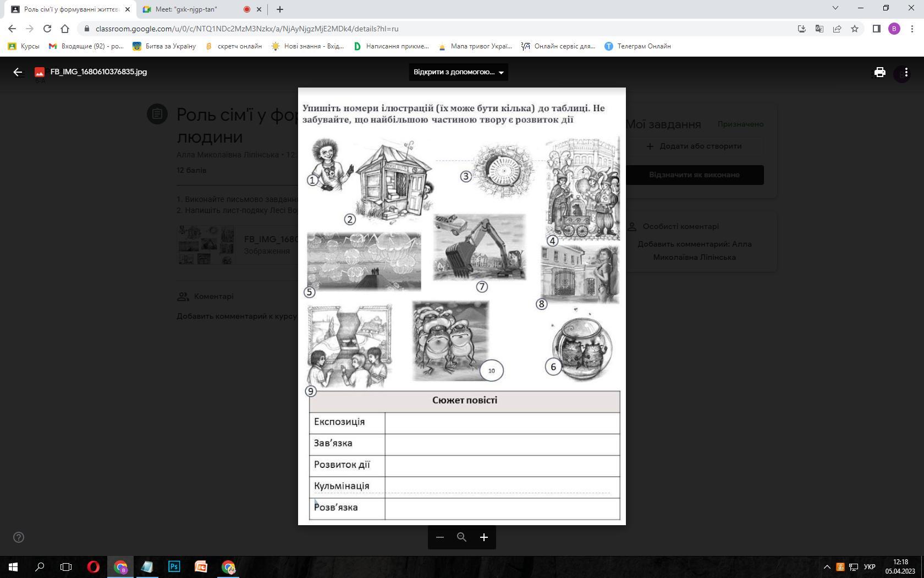The height and width of the screenshot is (578, 924).
Task: Zoom out the image preview
Action: coord(439,537)
